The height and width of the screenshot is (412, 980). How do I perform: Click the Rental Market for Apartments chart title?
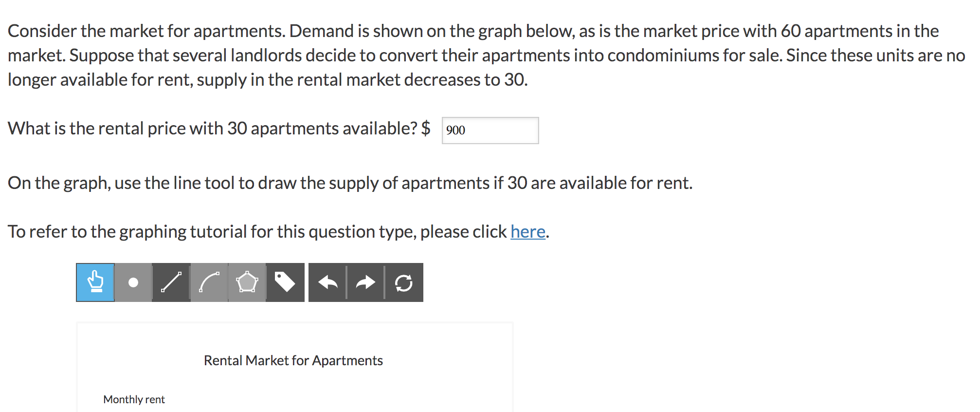[x=293, y=360]
